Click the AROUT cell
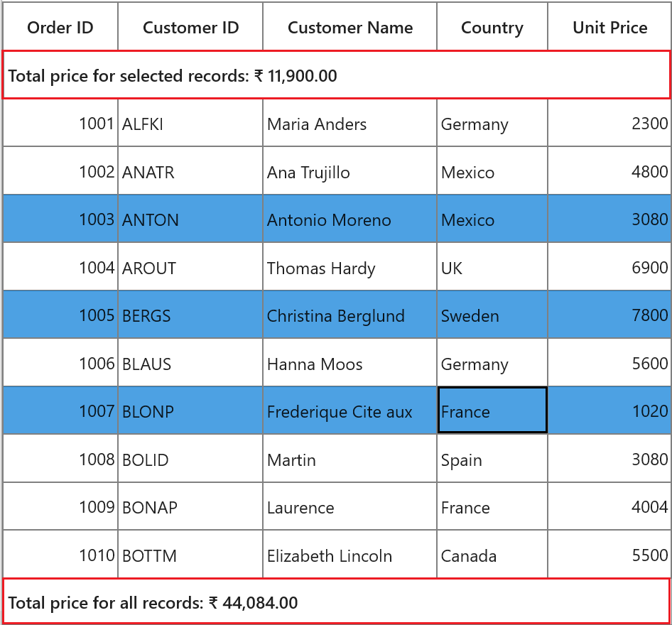672x625 pixels. point(190,267)
